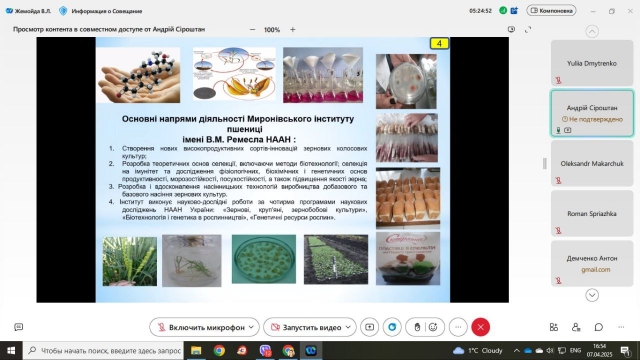Click the green connection status icon
Image resolution: width=640 pixels, height=360 pixels.
(503, 11)
